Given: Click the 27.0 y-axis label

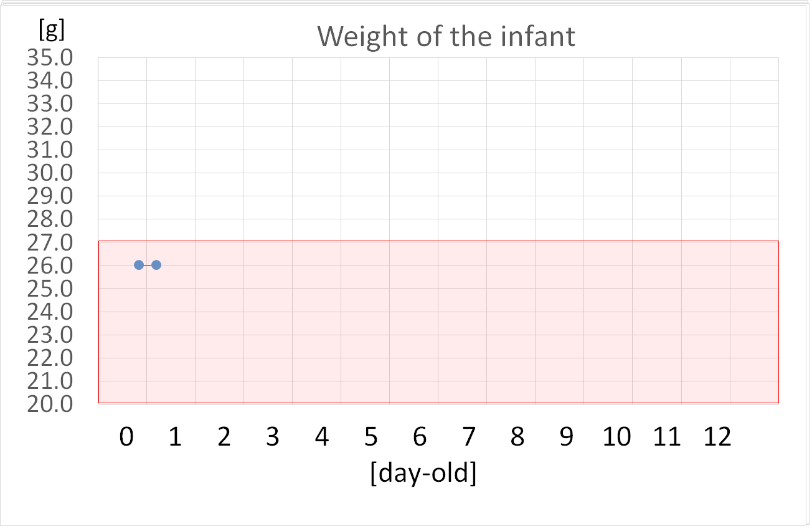Looking at the screenshot, I should coord(50,242).
